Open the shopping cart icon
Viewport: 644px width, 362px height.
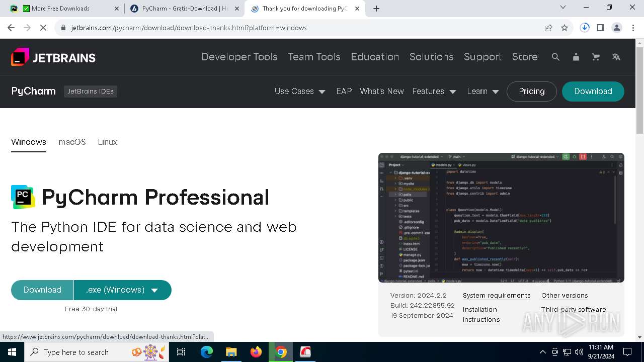[596, 57]
